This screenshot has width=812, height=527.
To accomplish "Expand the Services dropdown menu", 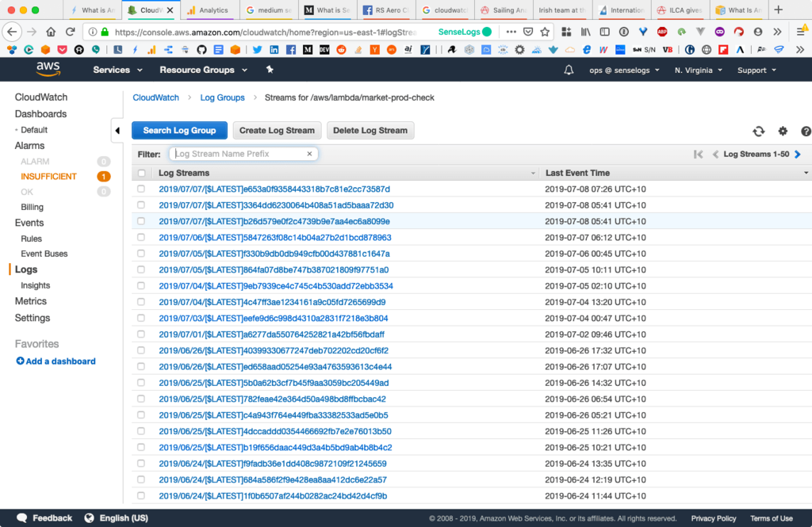I will [117, 70].
